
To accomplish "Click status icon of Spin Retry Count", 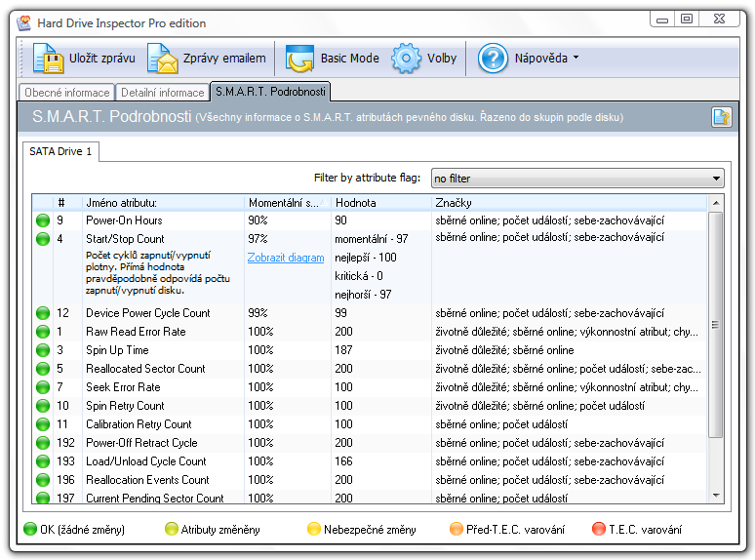I will (x=43, y=406).
